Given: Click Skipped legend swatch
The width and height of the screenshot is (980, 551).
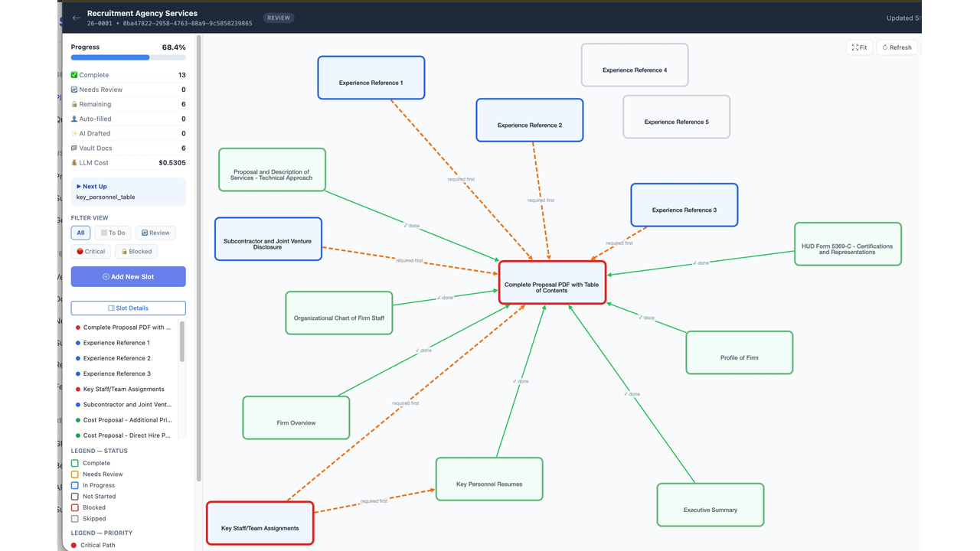Looking at the screenshot, I should pyautogui.click(x=75, y=519).
